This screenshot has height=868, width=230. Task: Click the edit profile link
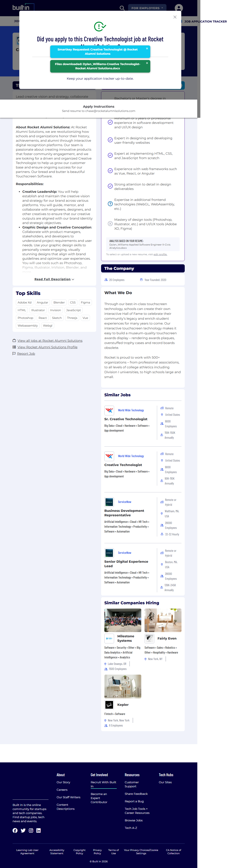[160, 254]
